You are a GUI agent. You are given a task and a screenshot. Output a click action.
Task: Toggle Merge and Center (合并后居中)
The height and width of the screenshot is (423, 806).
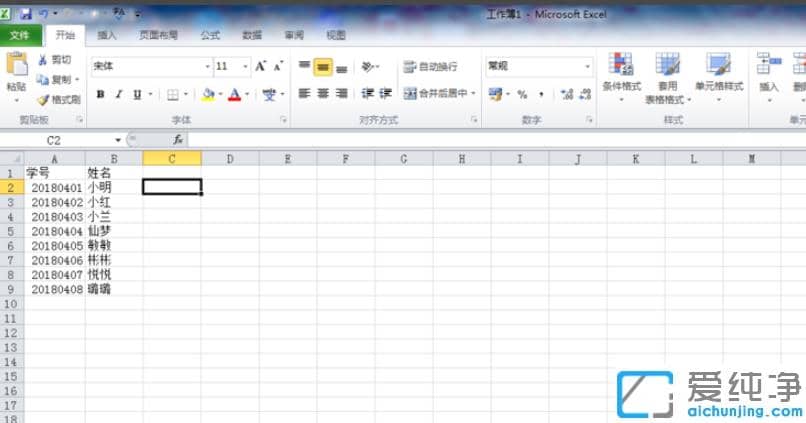click(x=435, y=94)
